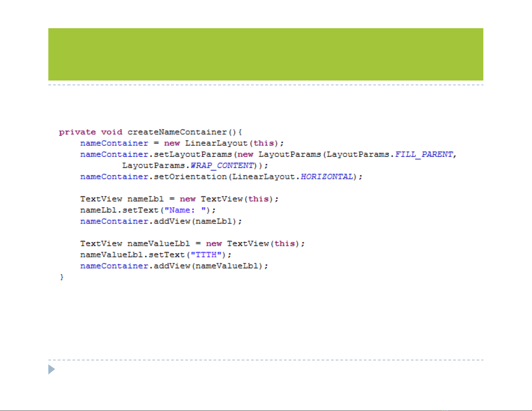Image resolution: width=532 pixels, height=411 pixels.
Task: Click the 'void' keyword in method signature
Action: [111, 132]
